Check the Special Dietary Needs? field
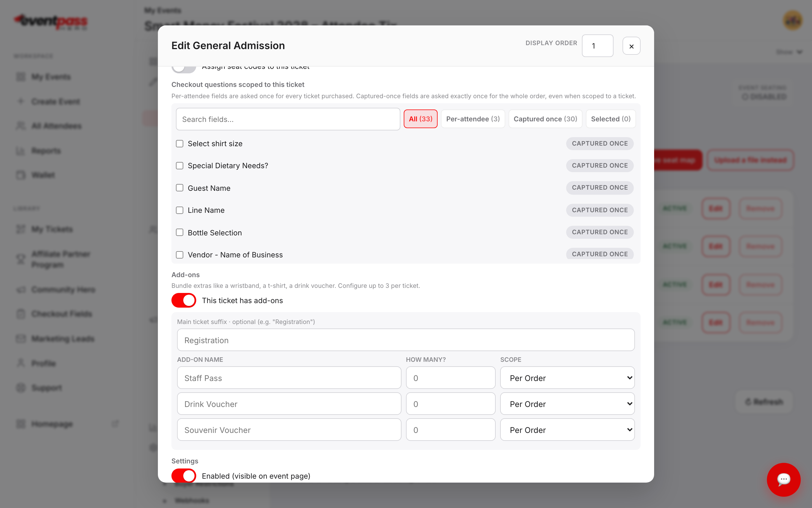Viewport: 812px width, 508px height. click(x=180, y=166)
